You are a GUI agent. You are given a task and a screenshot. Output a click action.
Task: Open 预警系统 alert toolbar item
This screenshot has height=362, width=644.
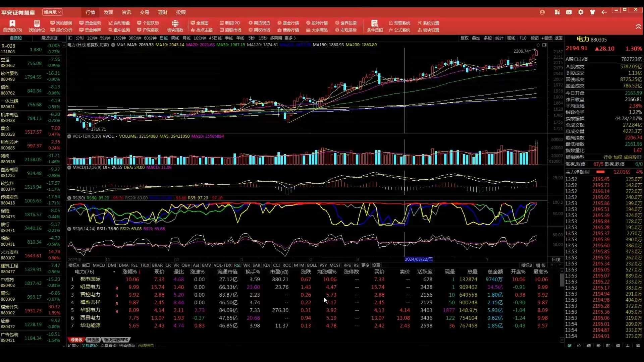399,23
